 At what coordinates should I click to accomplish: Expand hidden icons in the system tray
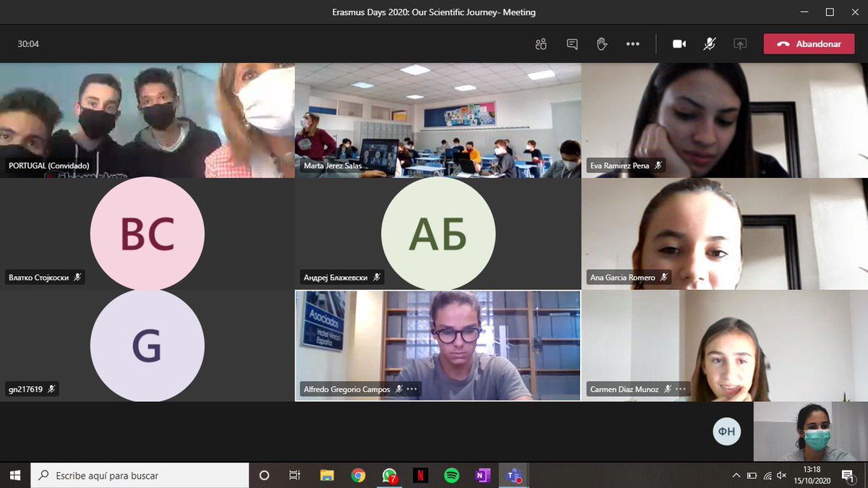click(736, 476)
